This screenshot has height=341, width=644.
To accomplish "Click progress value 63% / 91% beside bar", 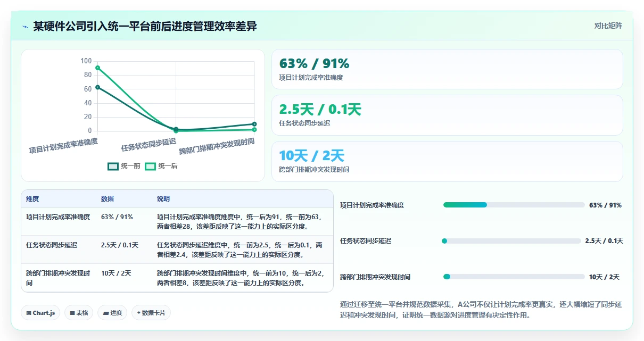I will click(605, 205).
